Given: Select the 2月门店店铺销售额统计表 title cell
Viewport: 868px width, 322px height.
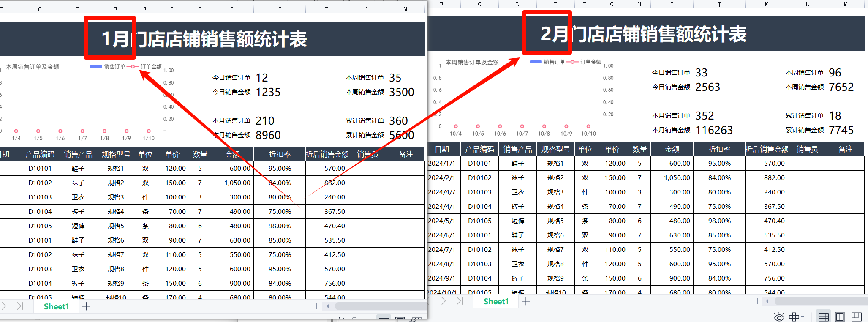Looking at the screenshot, I should [x=643, y=34].
